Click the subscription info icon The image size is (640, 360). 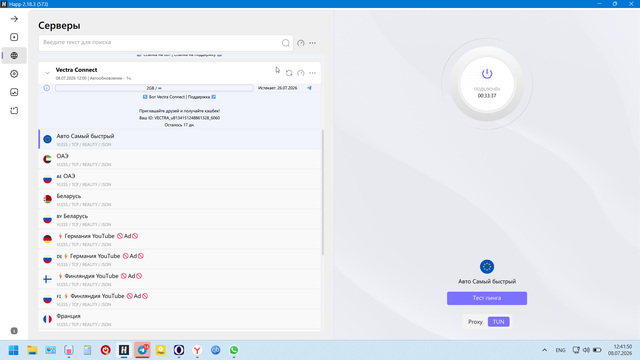[47, 88]
